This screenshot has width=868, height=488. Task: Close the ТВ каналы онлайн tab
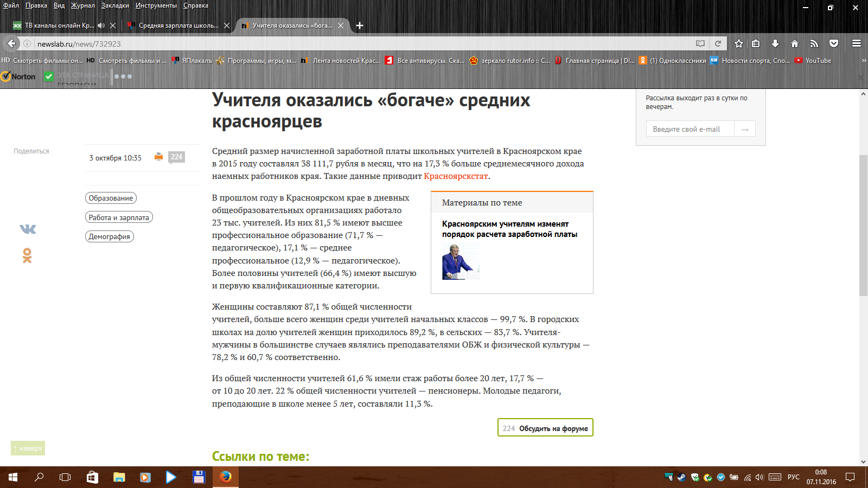point(113,25)
